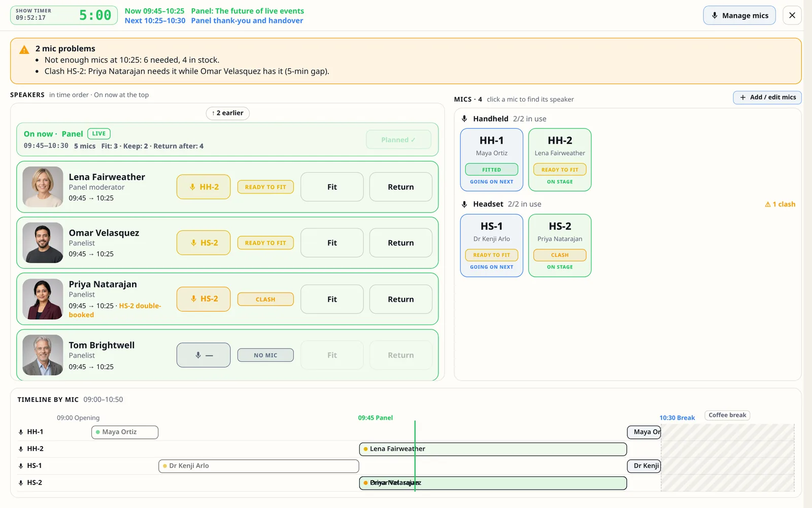Click Lena Fairweather's READY TO FIT status badge
The image size is (812, 508).
click(x=265, y=187)
